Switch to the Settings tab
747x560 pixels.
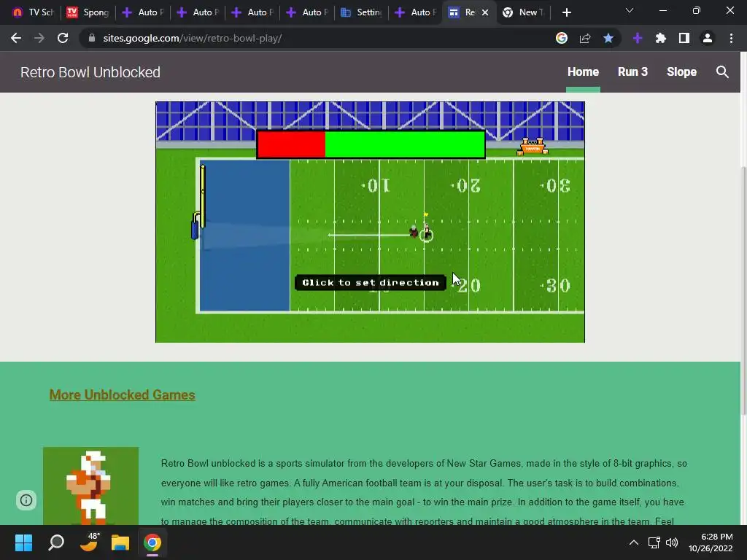click(362, 12)
